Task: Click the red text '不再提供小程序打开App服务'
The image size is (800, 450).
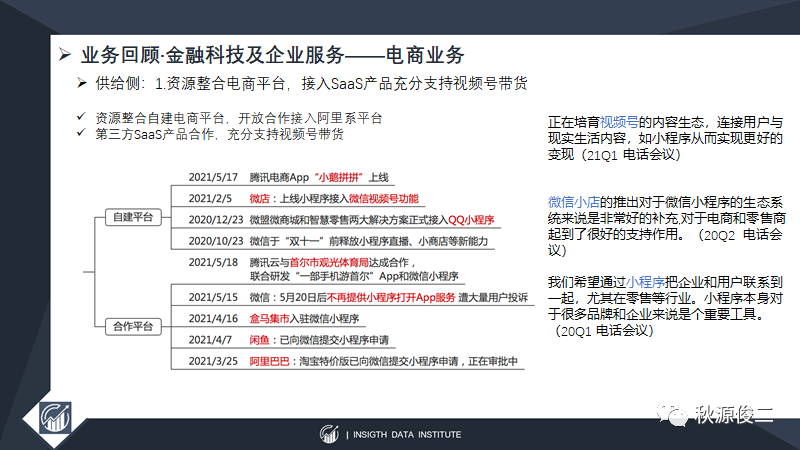Action: [x=391, y=297]
